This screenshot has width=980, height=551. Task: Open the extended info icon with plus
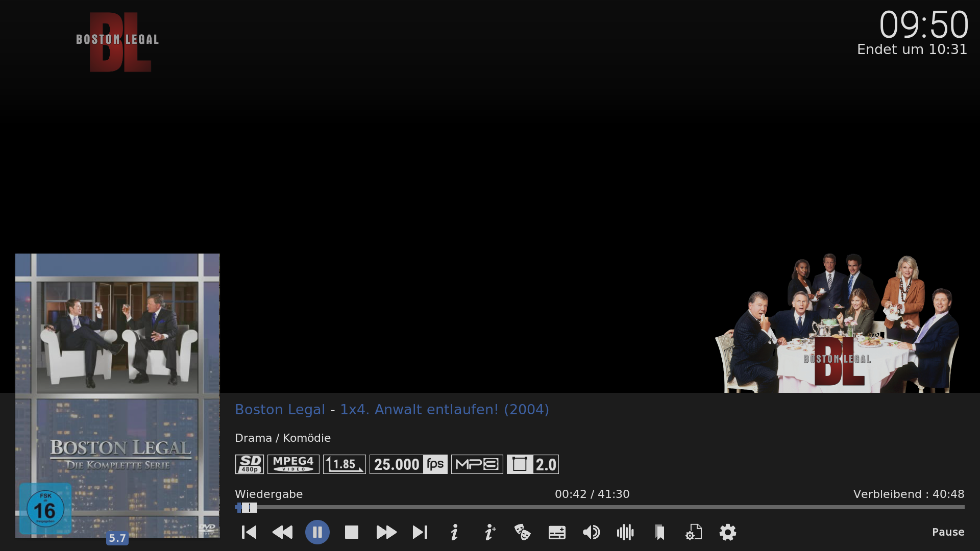click(x=489, y=532)
